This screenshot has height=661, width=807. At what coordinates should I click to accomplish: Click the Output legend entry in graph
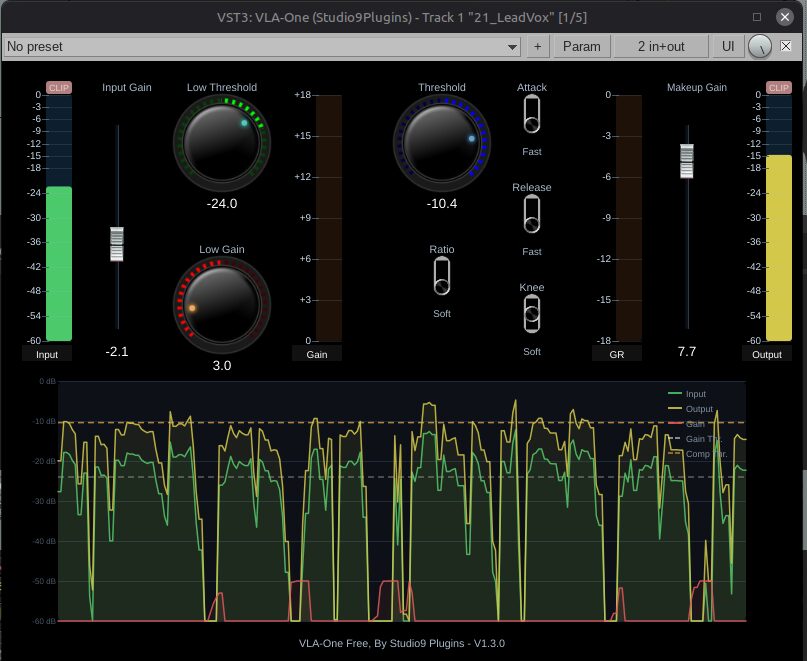690,409
